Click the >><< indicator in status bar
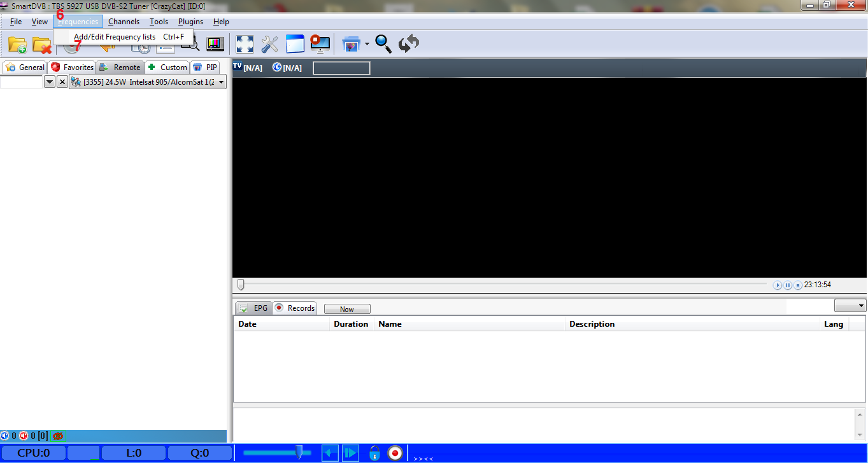Screen dimensions: 868x463 [423, 458]
